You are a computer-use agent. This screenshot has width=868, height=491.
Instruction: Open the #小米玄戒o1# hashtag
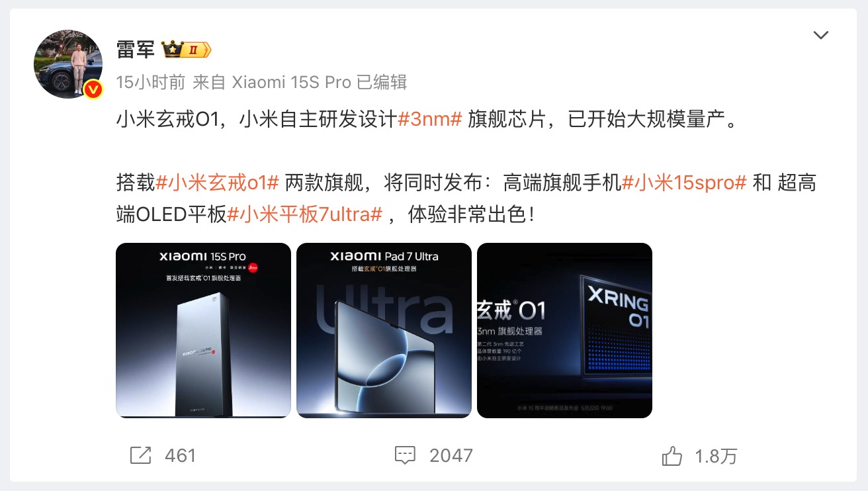pyautogui.click(x=217, y=183)
